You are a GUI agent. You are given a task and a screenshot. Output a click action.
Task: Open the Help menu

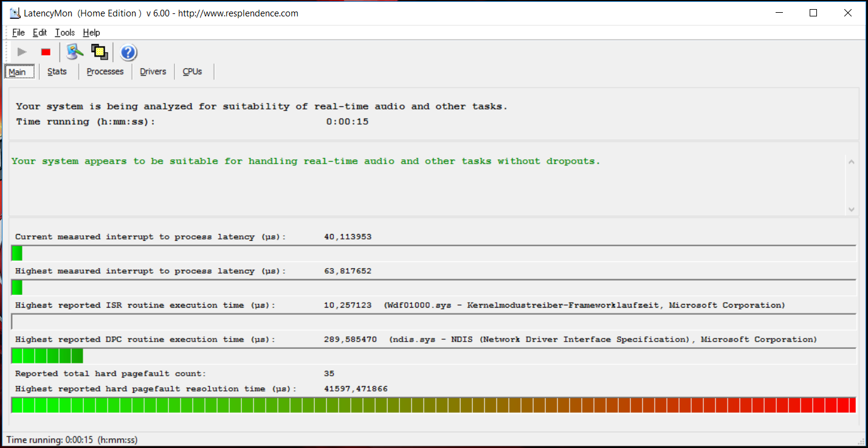(92, 33)
